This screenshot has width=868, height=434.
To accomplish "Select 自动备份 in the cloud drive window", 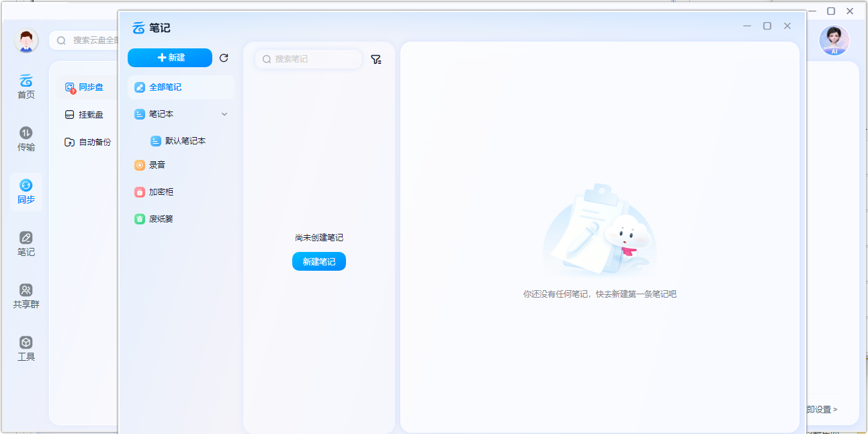I will coord(88,142).
